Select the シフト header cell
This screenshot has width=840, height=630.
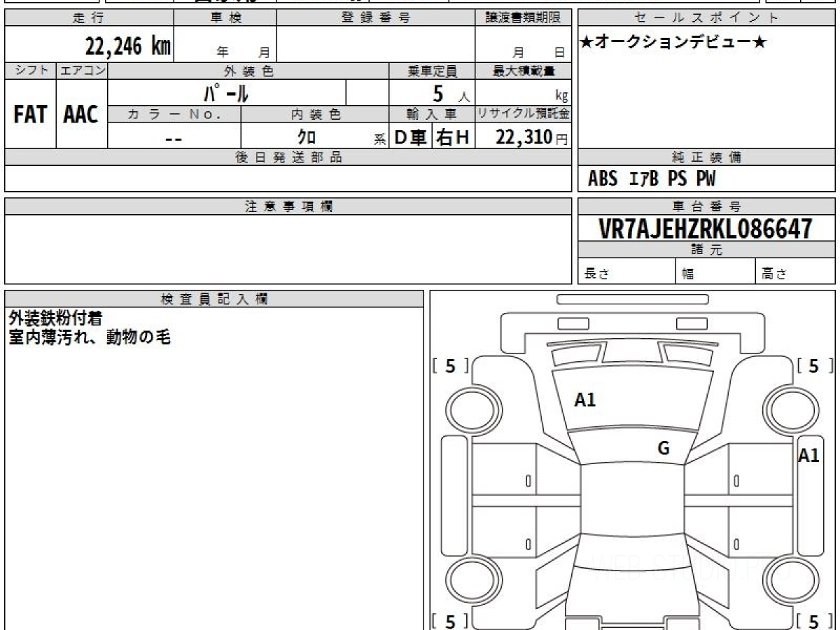point(30,71)
